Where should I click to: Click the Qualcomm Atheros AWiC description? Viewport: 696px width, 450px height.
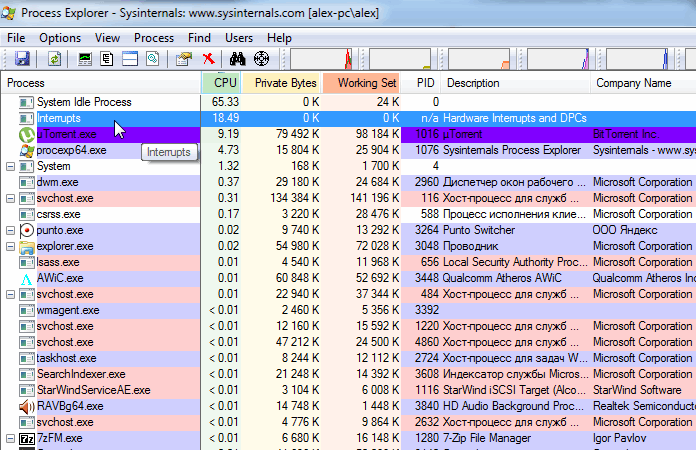point(502,278)
